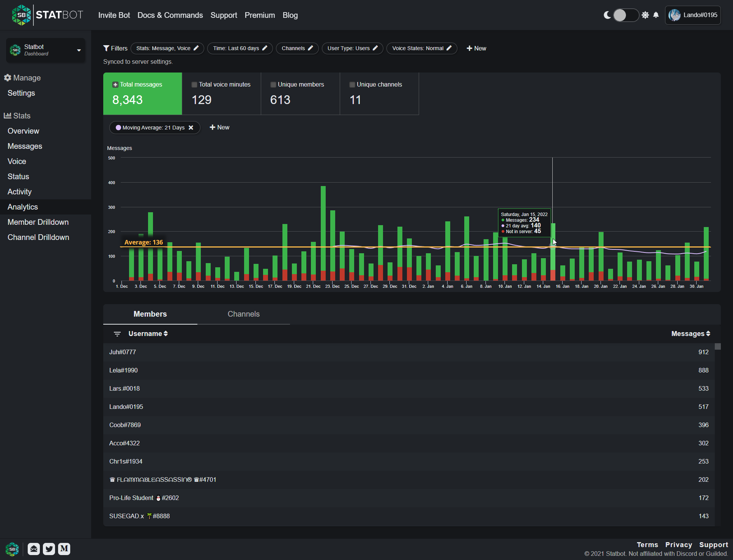Screen dimensions: 733x560
Task: Click the server icon in the dashboard selector
Action: coord(15,50)
